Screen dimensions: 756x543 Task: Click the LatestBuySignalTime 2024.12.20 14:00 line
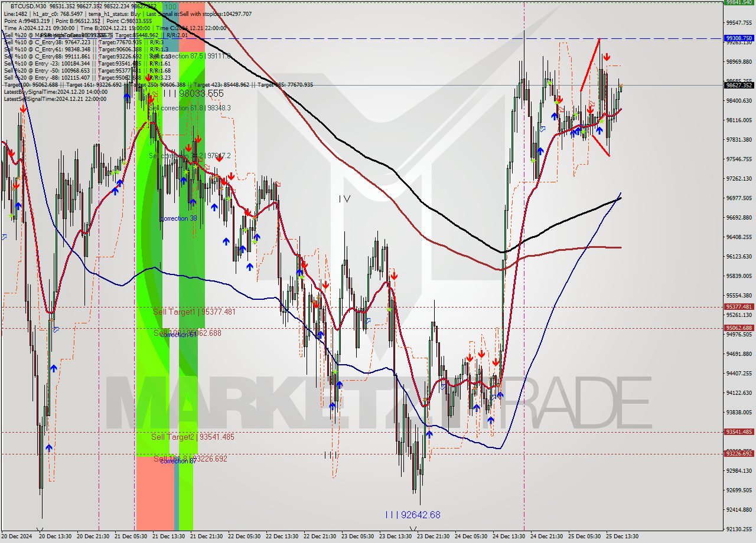tap(54, 91)
